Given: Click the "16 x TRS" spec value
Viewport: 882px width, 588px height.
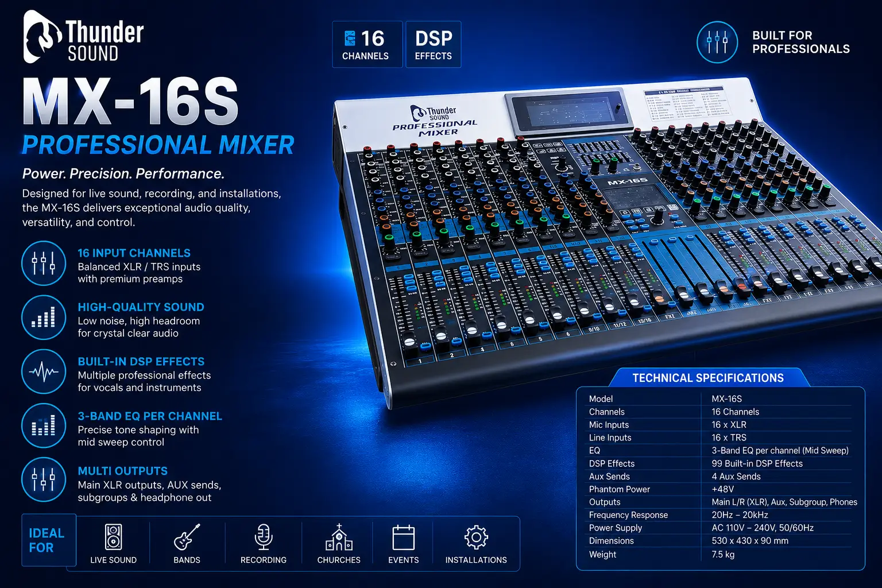Looking at the screenshot, I should point(729,438).
